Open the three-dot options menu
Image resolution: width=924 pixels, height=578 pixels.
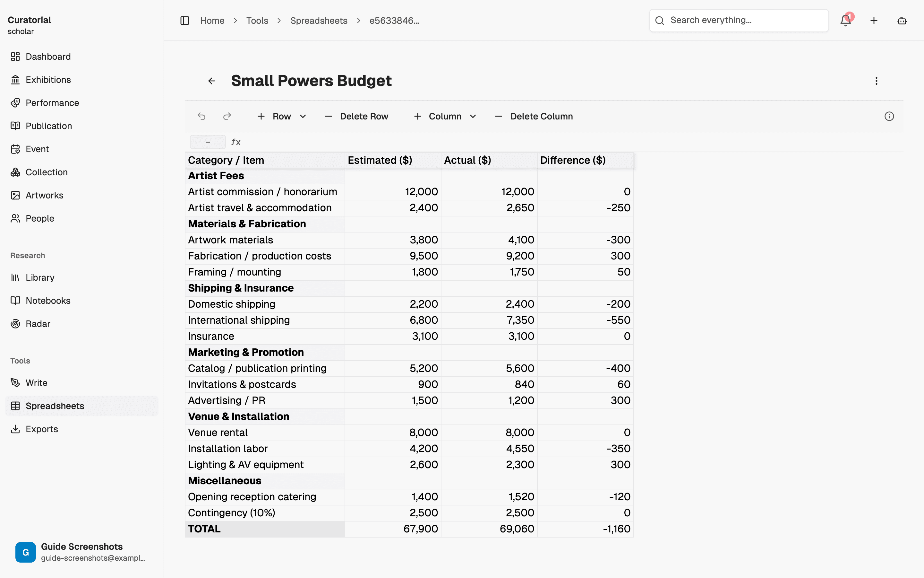point(876,81)
